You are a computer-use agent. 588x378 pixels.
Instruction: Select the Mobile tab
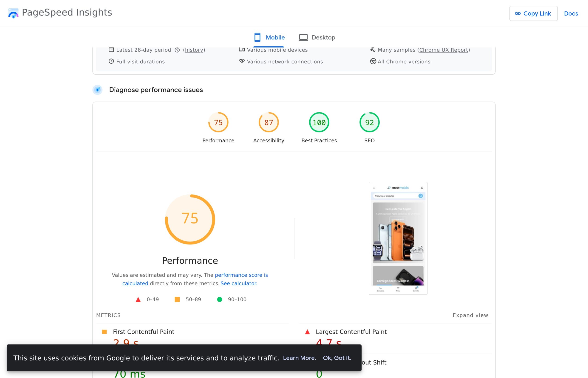click(x=269, y=37)
